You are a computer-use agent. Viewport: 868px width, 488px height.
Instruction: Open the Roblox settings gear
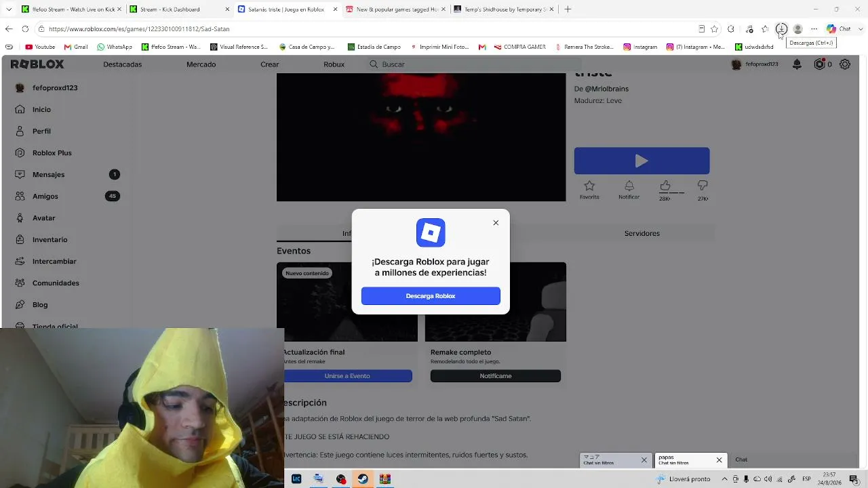845,64
